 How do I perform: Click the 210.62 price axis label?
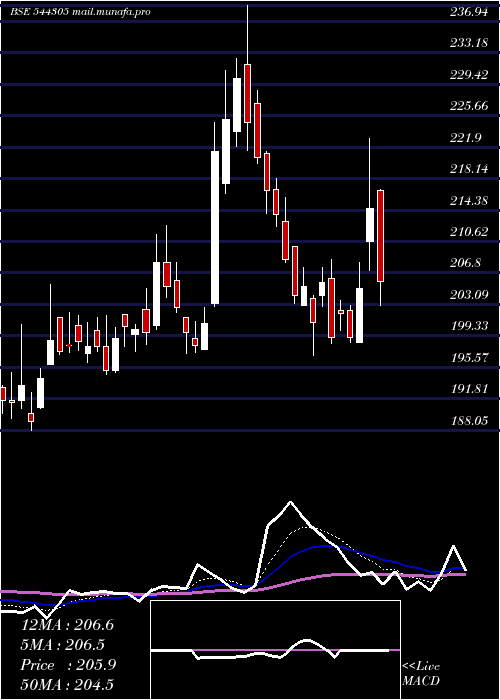(468, 232)
